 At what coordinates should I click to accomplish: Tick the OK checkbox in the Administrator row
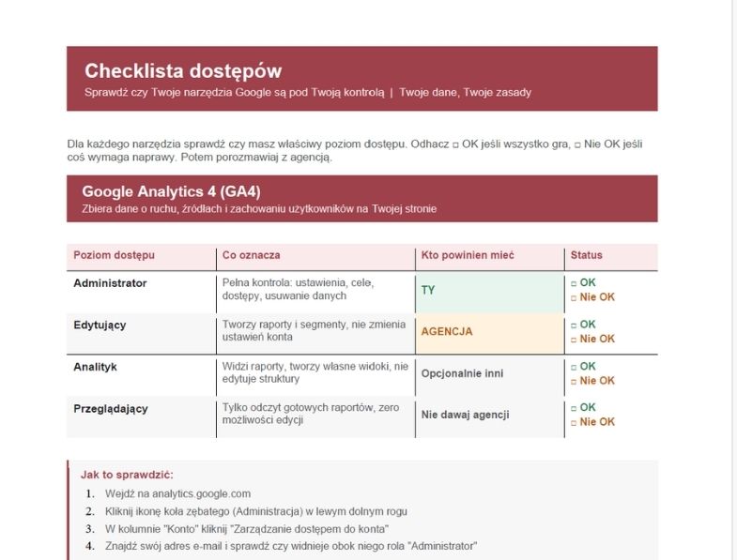(574, 283)
